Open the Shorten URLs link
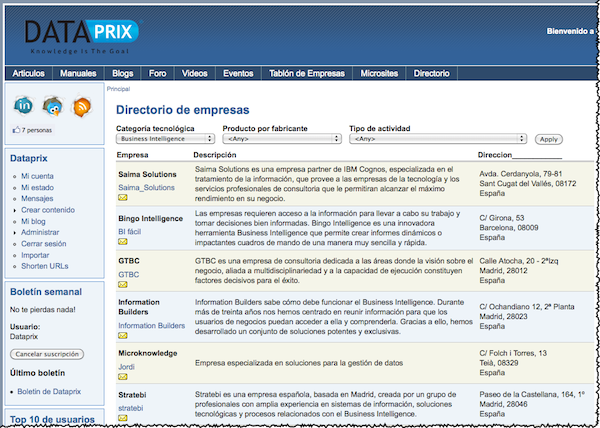600x428 pixels. click(45, 266)
